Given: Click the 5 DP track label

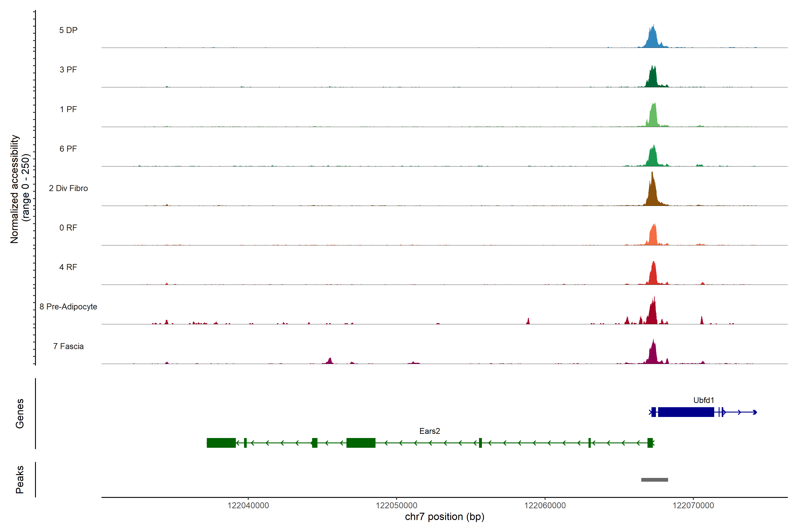Looking at the screenshot, I should pos(68,30).
